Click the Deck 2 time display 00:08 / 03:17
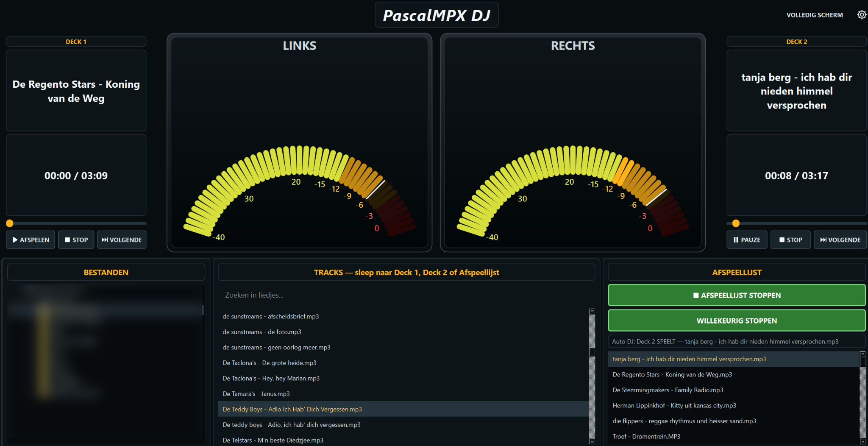Image resolution: width=868 pixels, height=446 pixels. (796, 176)
